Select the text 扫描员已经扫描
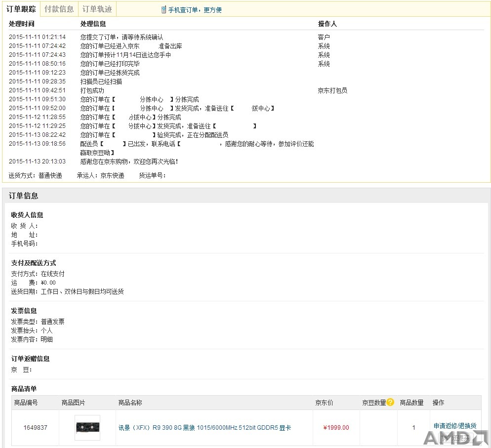Viewport: 491px width, 448px height. [101, 81]
